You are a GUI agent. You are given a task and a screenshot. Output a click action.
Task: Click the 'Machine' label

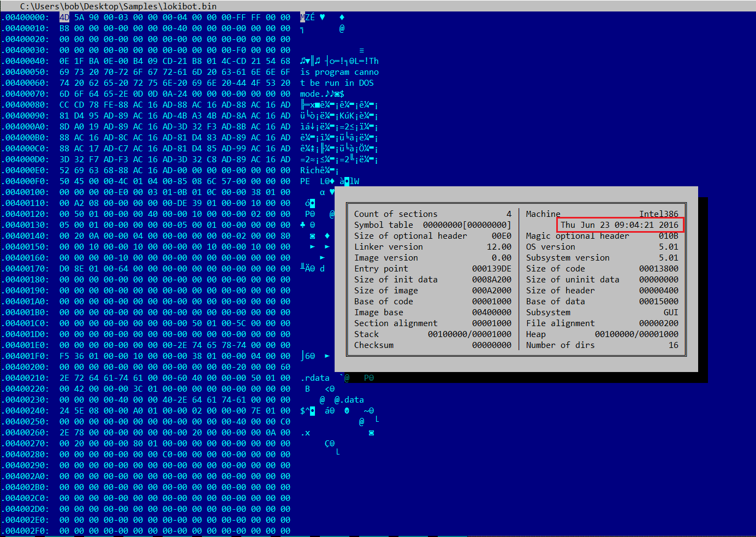[x=543, y=214]
